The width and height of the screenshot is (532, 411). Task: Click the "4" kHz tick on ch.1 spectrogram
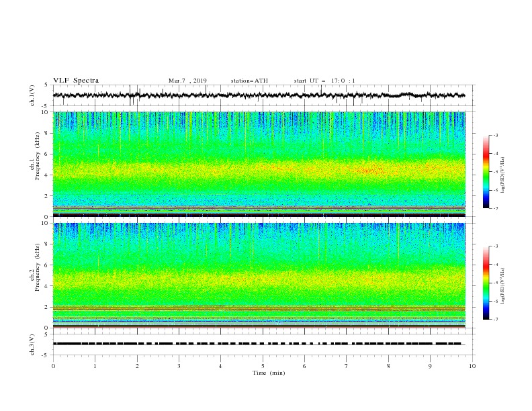coord(47,175)
